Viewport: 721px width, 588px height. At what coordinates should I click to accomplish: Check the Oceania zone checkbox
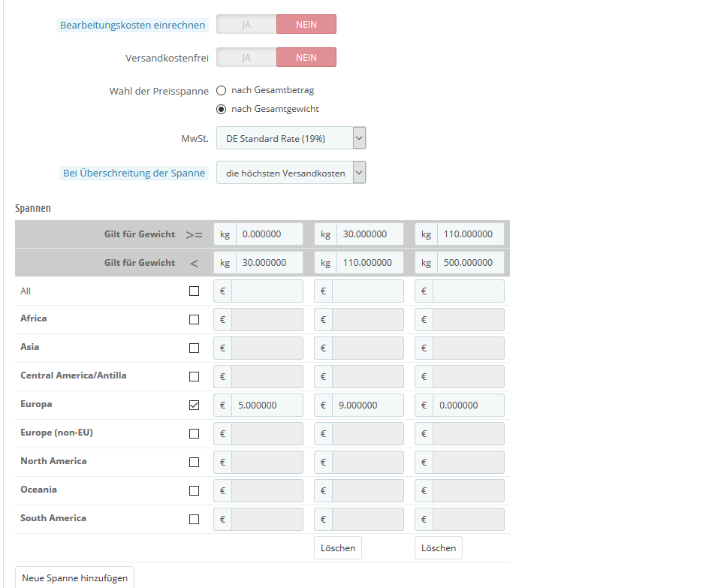[194, 490]
